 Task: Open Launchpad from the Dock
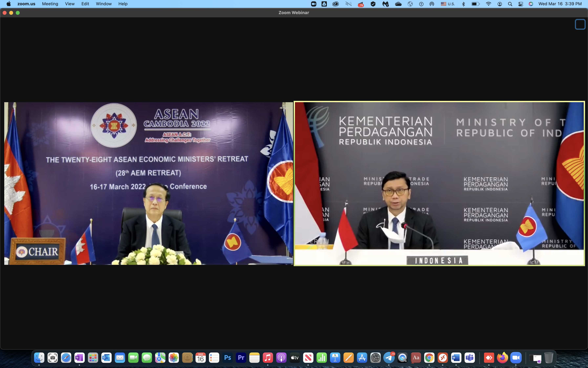pyautogui.click(x=93, y=357)
